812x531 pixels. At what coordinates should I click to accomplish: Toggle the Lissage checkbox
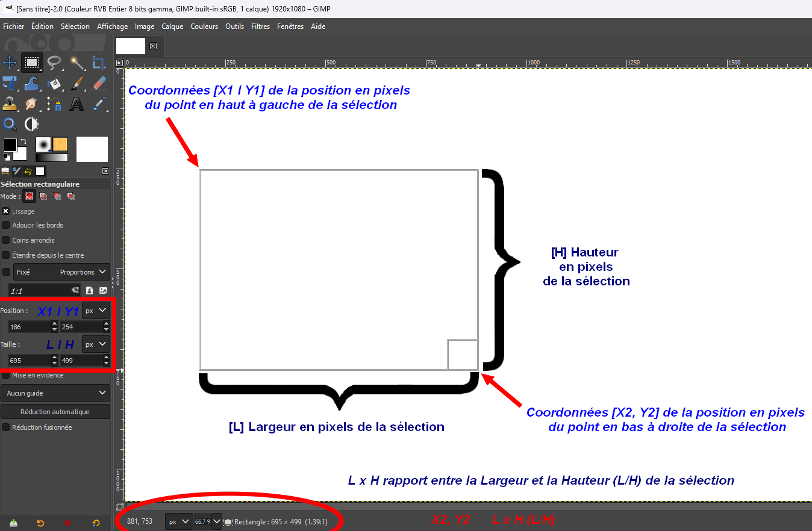[6, 211]
